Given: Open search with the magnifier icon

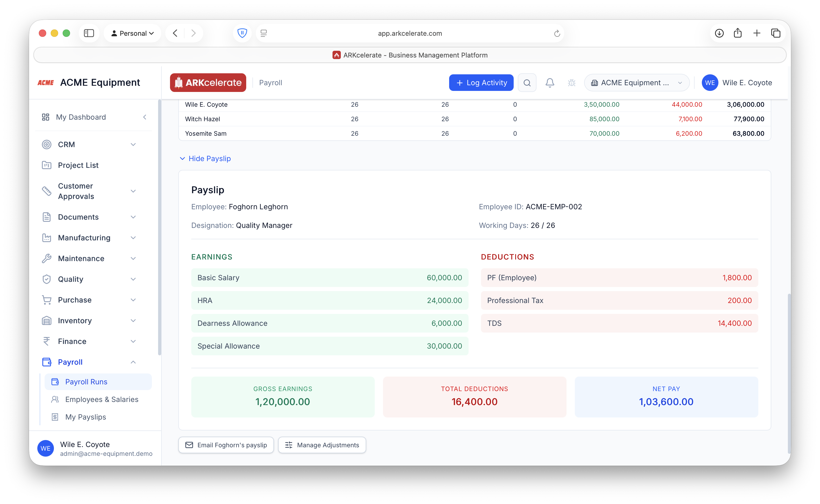Looking at the screenshot, I should pos(527,83).
